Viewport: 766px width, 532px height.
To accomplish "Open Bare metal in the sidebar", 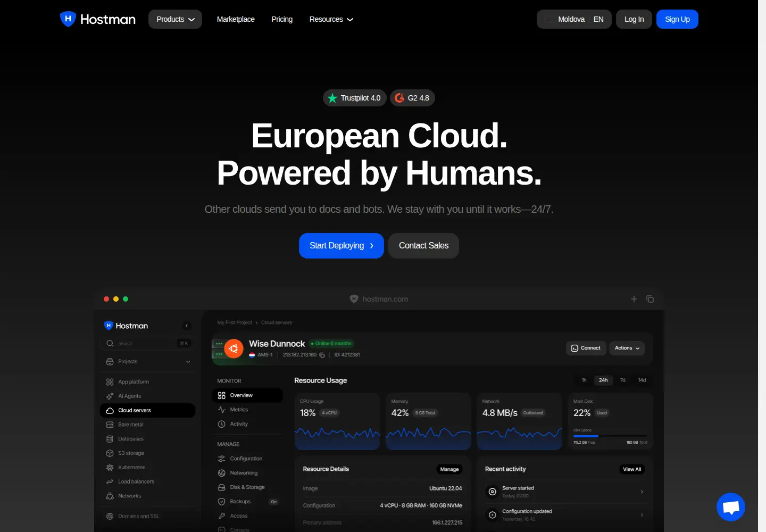I will pyautogui.click(x=147, y=425).
